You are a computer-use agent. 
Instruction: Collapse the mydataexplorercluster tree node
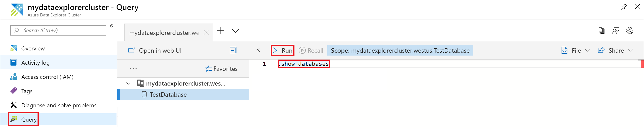click(x=129, y=84)
